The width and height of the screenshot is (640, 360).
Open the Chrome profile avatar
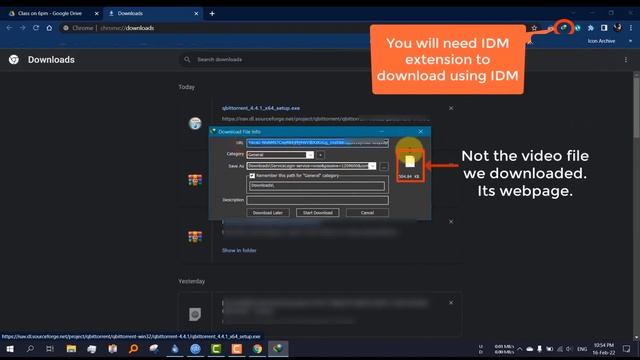[x=617, y=28]
